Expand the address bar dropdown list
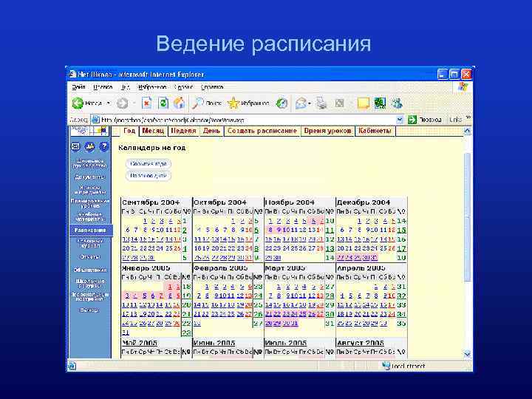 click(x=400, y=120)
